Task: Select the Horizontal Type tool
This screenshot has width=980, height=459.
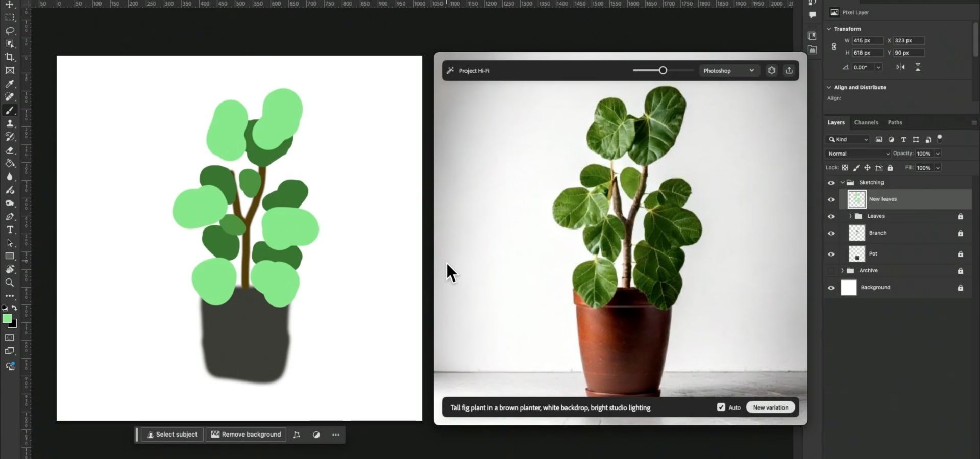Action: pos(10,229)
